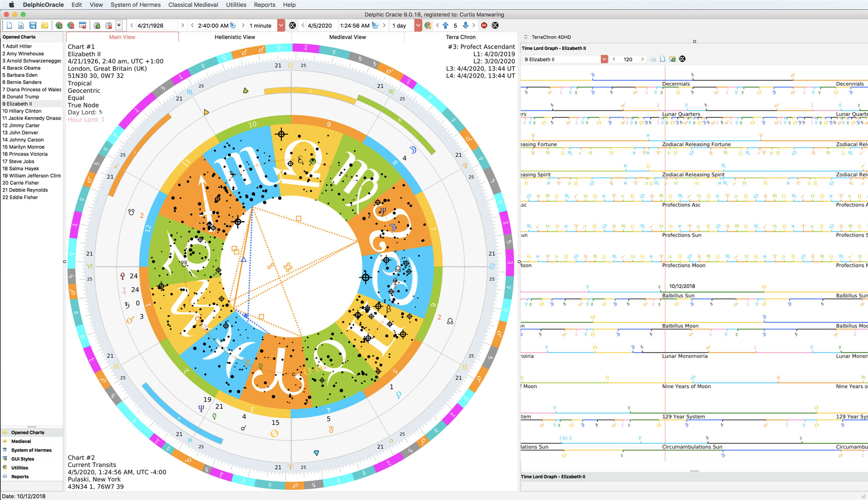The image size is (868, 500).
Task: Click the database icon with green check
Action: pyautogui.click(x=97, y=26)
